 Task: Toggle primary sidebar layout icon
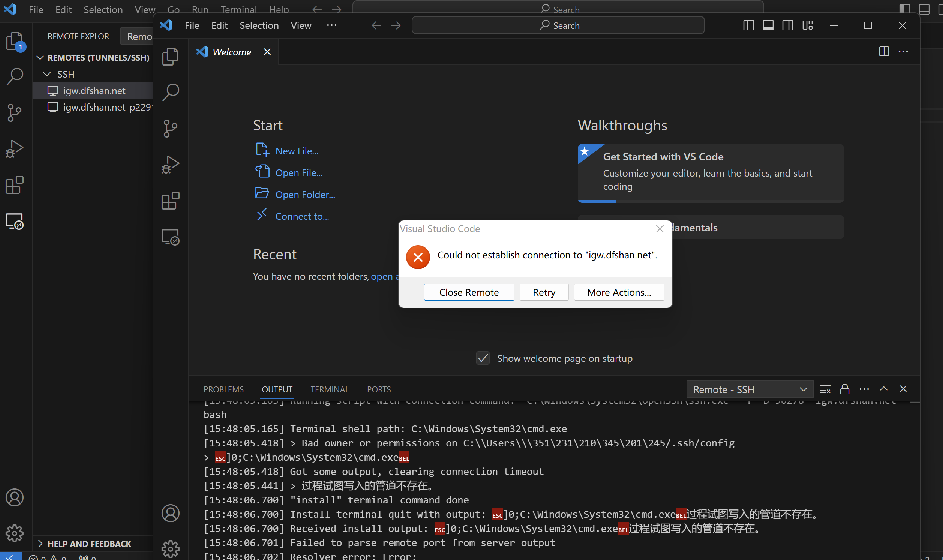click(748, 25)
